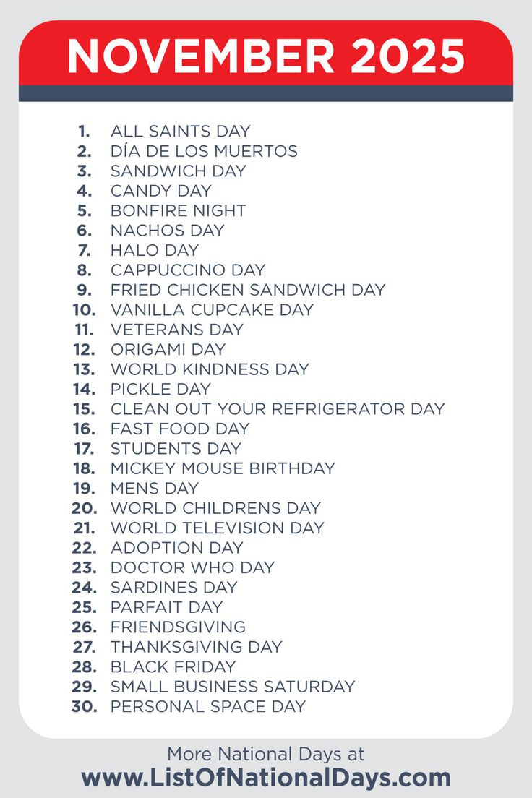Viewport: 532px width, 798px height.
Task: Select the Cappuccino Day item
Action: [x=188, y=270]
